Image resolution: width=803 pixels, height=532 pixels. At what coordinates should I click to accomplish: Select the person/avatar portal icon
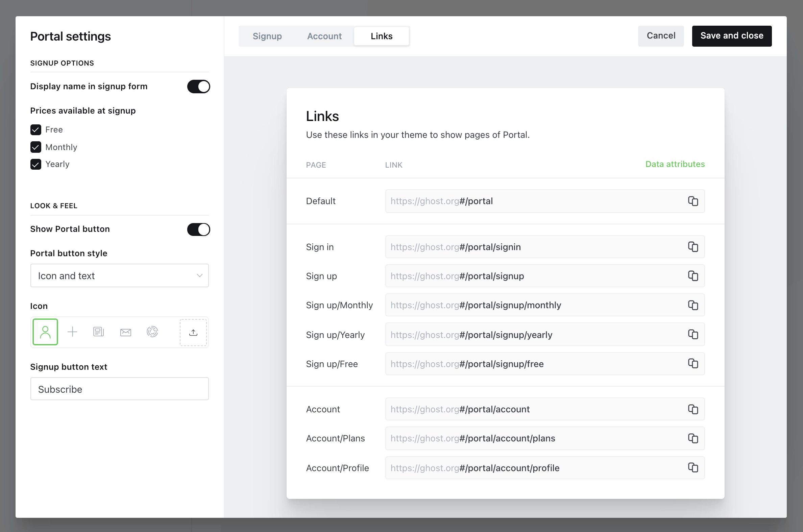pyautogui.click(x=45, y=331)
